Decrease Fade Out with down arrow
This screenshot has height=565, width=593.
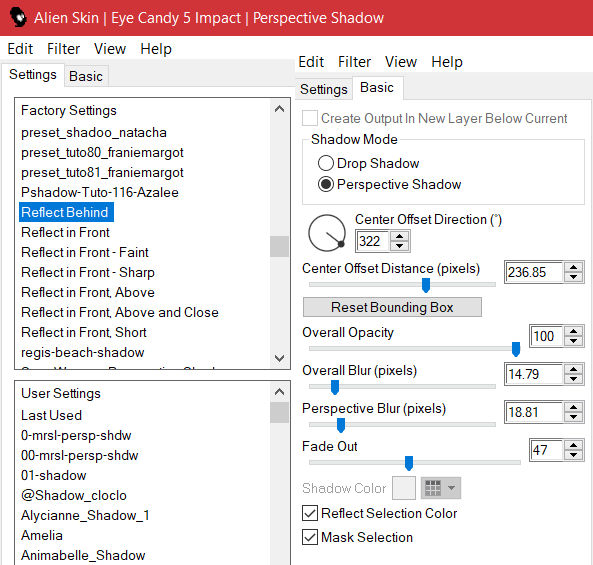click(x=573, y=455)
